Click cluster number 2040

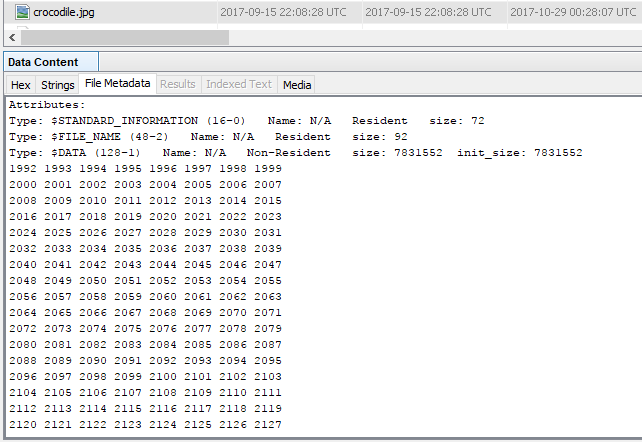[x=23, y=264]
